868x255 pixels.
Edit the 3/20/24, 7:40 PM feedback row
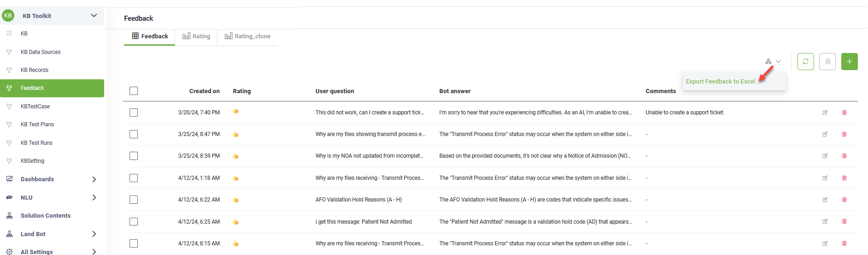pyautogui.click(x=825, y=113)
